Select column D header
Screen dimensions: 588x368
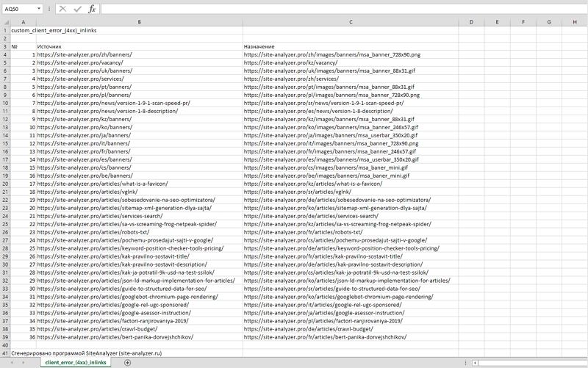[x=471, y=22]
